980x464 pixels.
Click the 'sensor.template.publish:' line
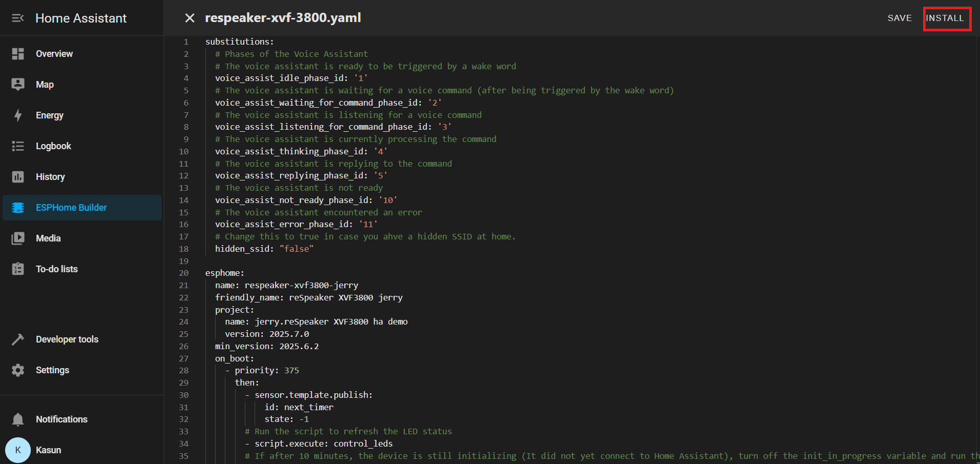point(309,395)
